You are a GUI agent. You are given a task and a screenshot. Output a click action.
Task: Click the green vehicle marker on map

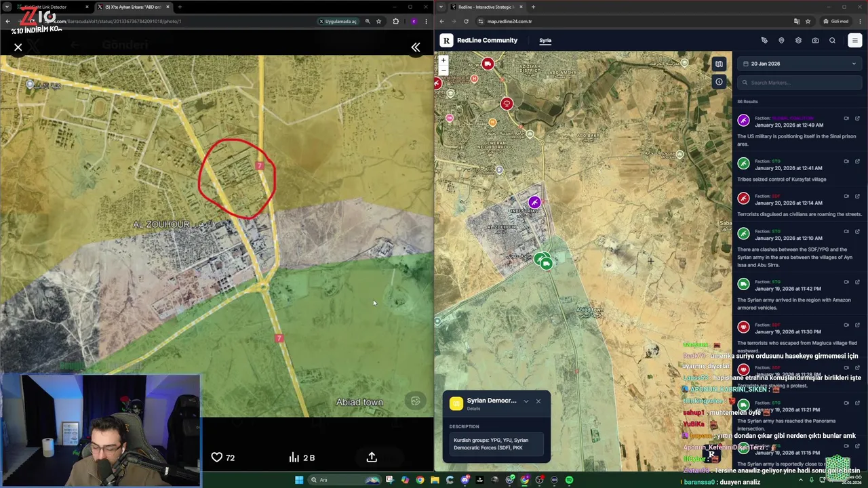point(547,264)
